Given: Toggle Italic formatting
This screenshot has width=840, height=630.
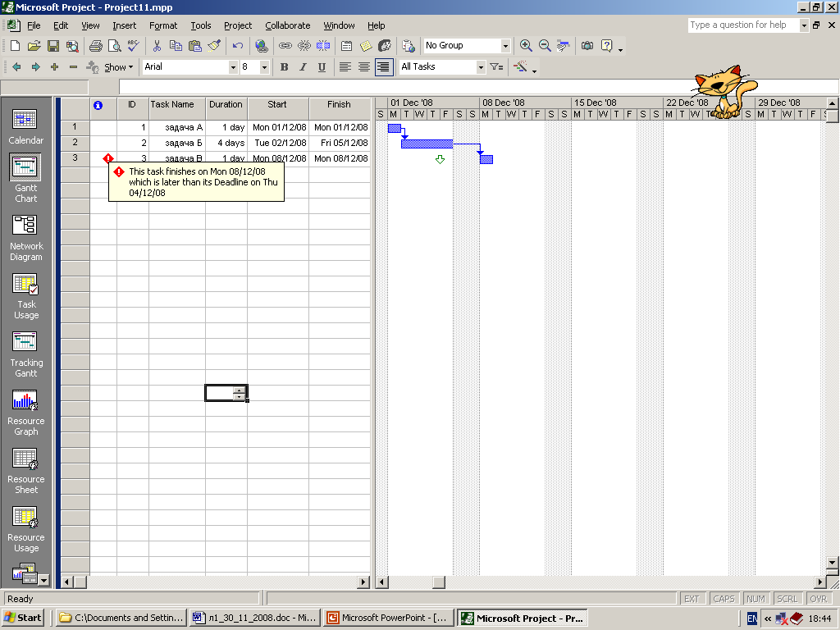Looking at the screenshot, I should pos(303,67).
